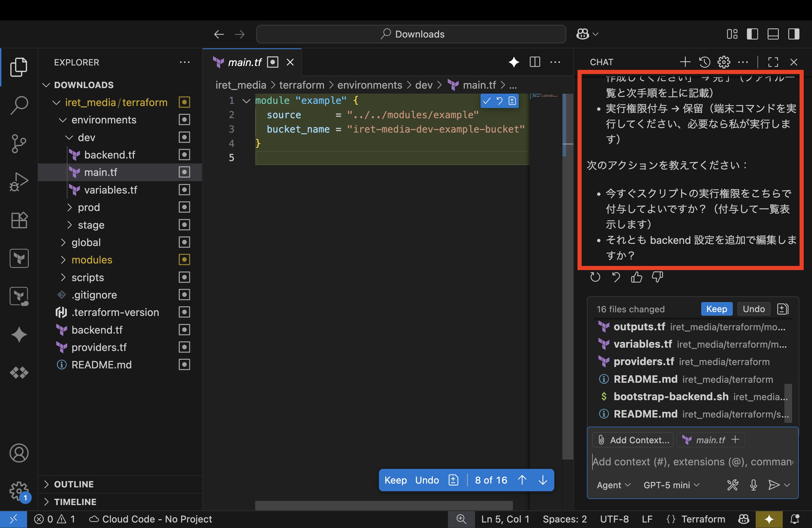Viewport: 812px width, 528px height.
Task: Open the Search view in activity bar
Action: click(x=19, y=105)
